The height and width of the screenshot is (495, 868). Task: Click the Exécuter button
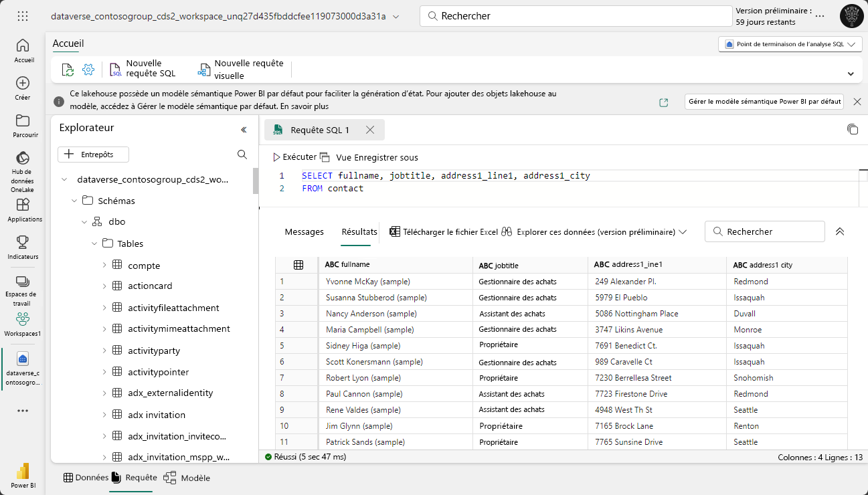click(294, 157)
